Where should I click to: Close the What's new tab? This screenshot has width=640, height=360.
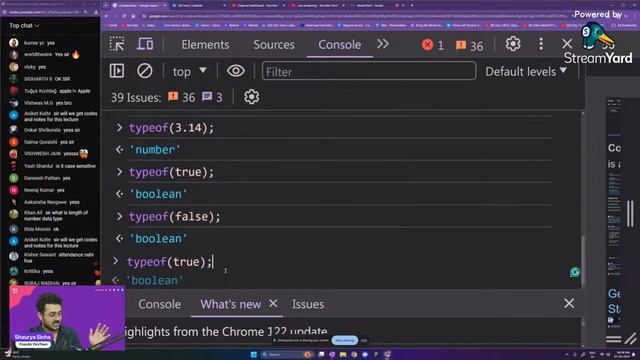273,303
